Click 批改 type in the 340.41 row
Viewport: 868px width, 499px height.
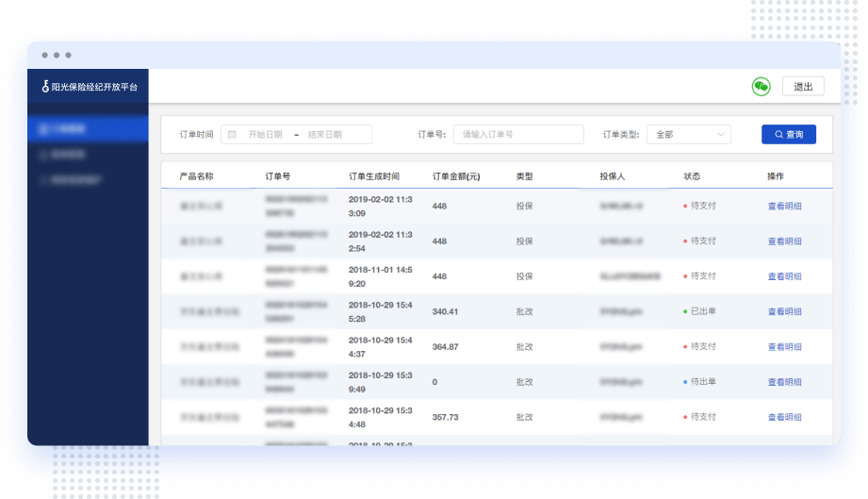[x=524, y=312]
